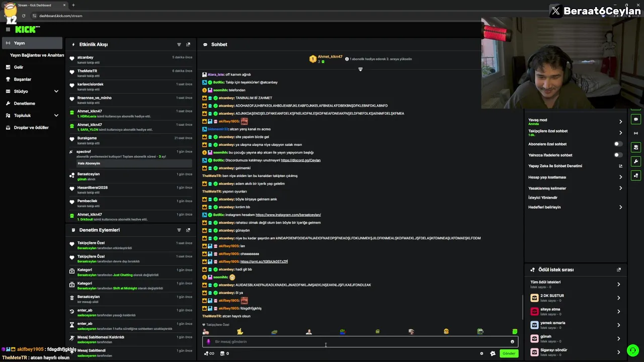
Task: Open the emoji picker in message box
Action: coord(512,342)
